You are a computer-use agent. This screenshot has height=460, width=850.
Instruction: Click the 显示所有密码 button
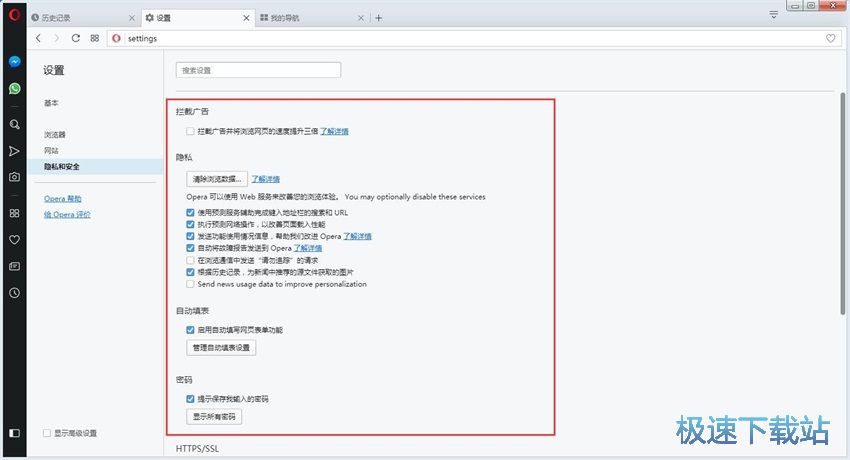tap(214, 417)
